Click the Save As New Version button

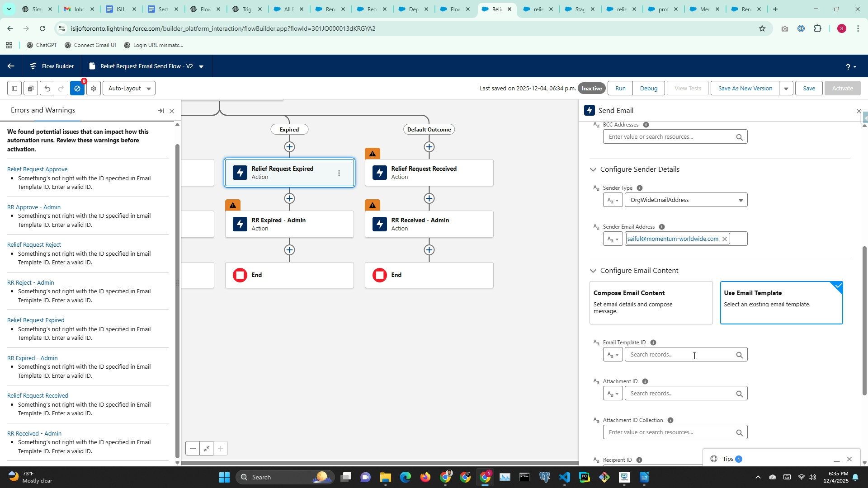tap(745, 89)
